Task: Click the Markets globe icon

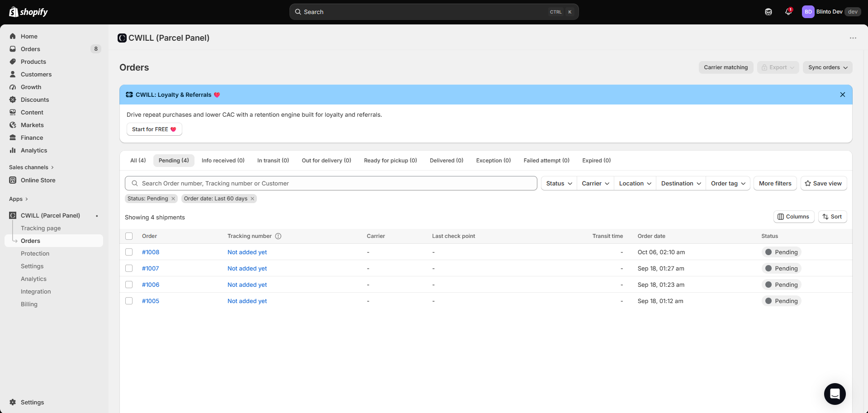Action: click(x=13, y=125)
